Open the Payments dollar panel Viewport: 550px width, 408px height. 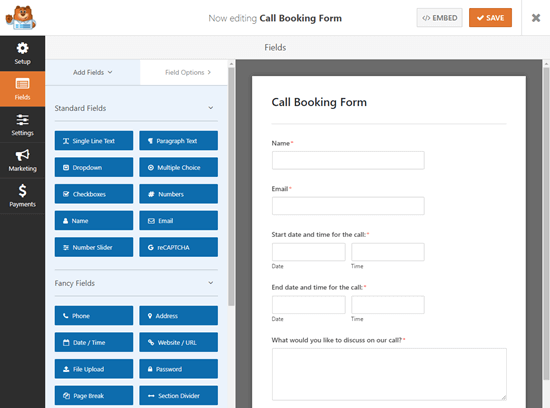pos(22,196)
